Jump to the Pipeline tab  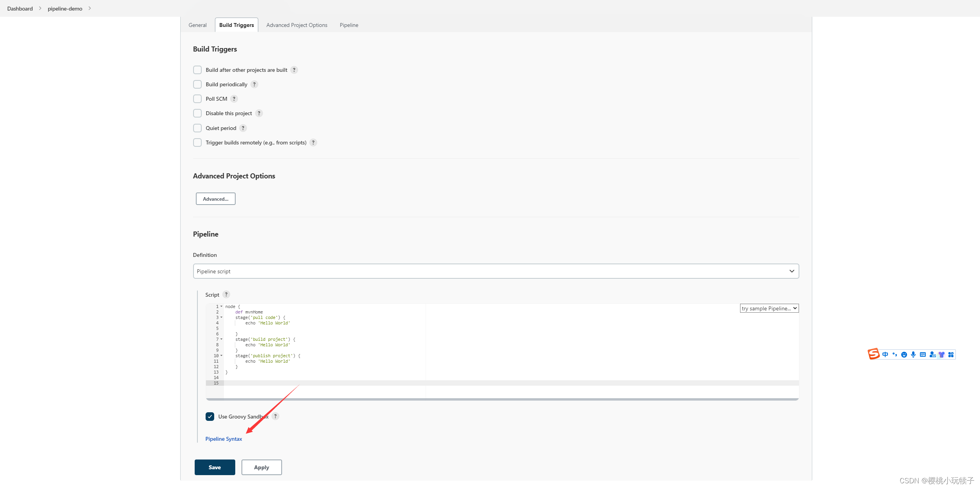coord(349,25)
